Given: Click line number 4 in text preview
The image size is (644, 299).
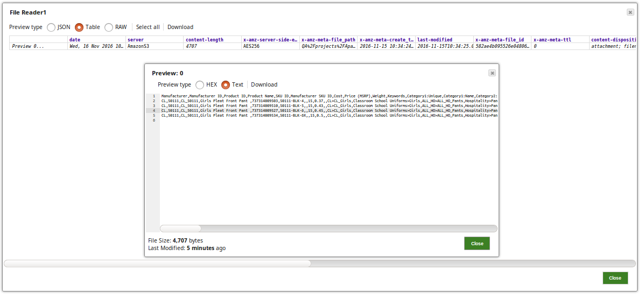Looking at the screenshot, I should point(154,110).
